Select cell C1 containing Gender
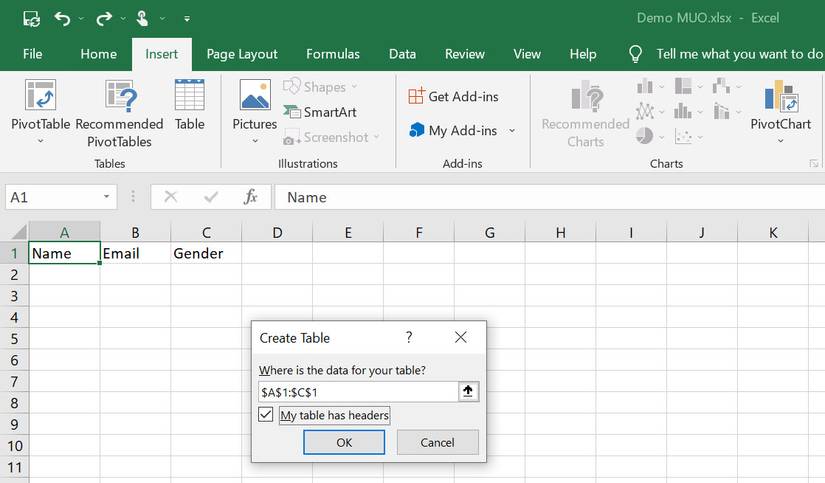825x483 pixels. (x=206, y=253)
